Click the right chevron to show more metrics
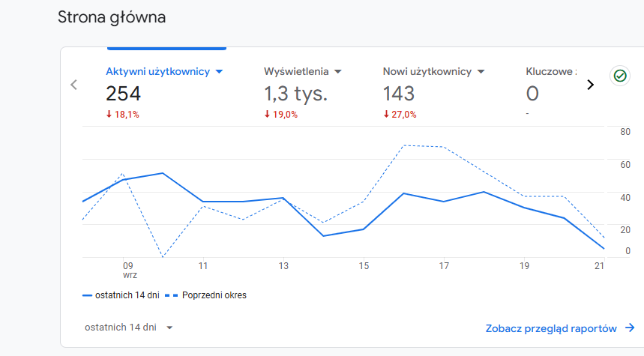 [x=590, y=85]
